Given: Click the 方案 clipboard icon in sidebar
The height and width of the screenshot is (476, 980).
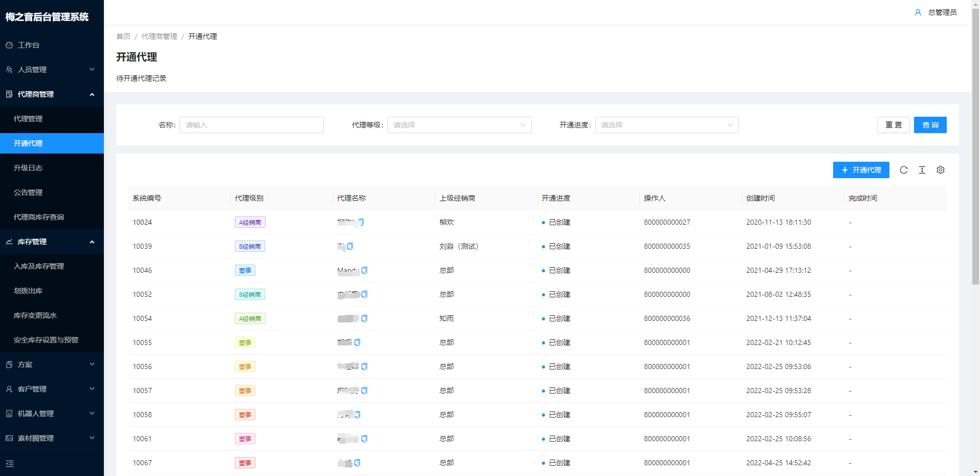Looking at the screenshot, I should point(9,364).
